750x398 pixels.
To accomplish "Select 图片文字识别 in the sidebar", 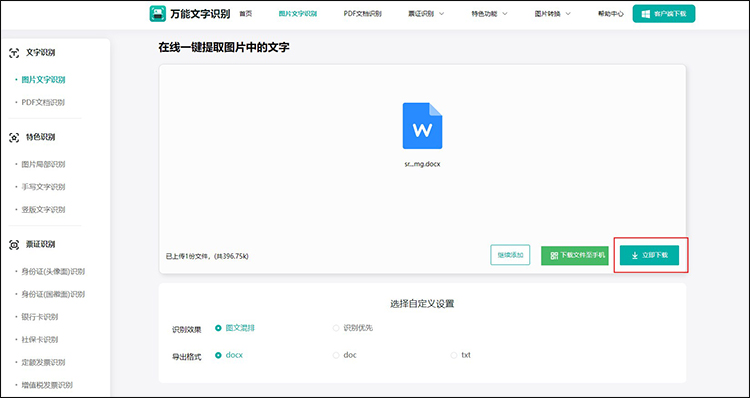I will pos(43,80).
